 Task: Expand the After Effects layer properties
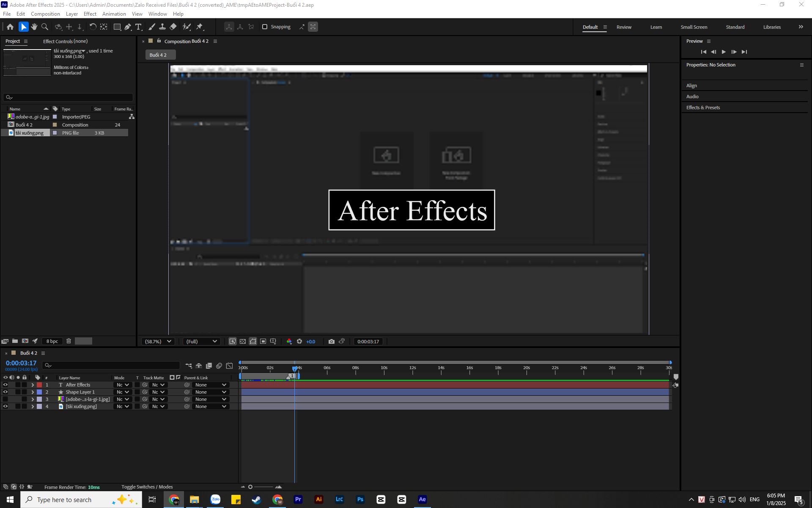33,385
